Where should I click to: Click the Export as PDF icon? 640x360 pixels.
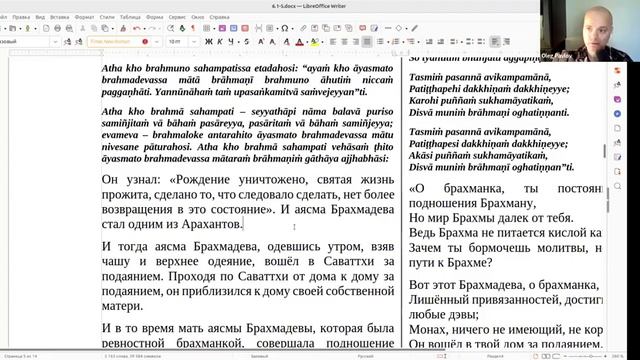[46, 28]
